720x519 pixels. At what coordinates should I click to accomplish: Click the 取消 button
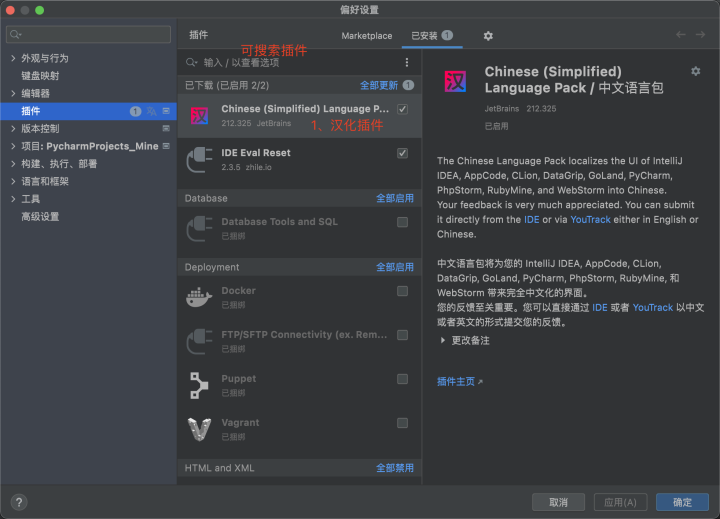[x=558, y=502]
